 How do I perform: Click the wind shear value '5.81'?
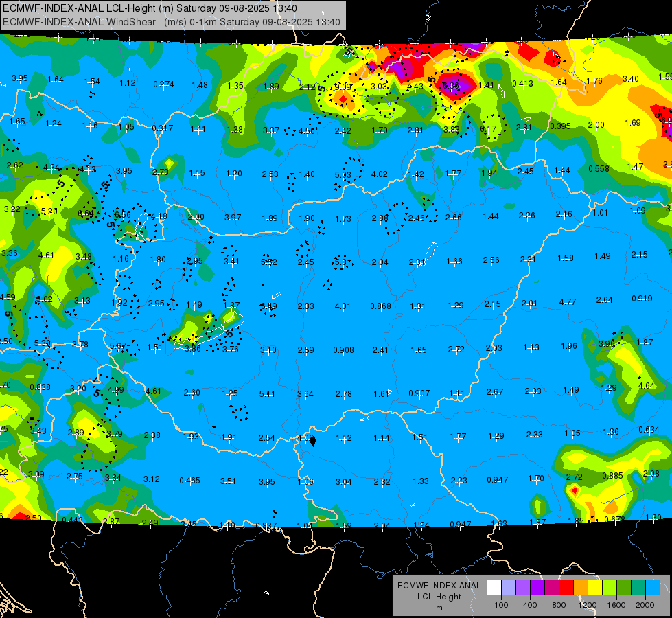click(x=343, y=262)
